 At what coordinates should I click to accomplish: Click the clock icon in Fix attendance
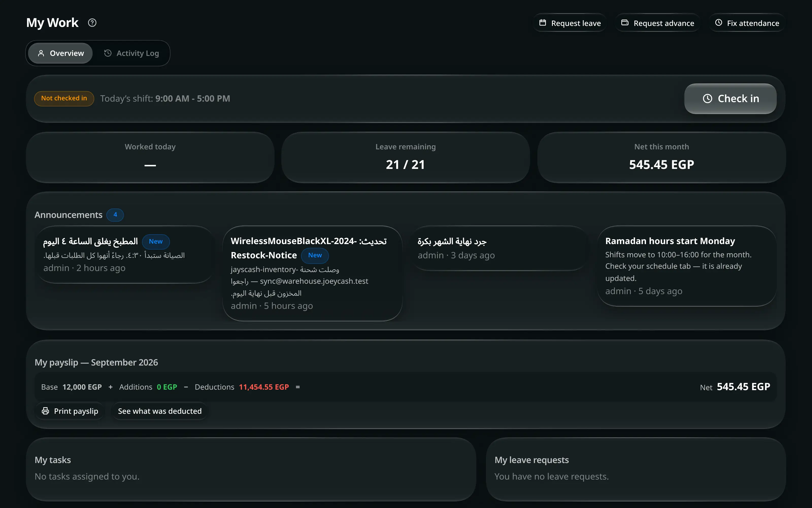(718, 23)
